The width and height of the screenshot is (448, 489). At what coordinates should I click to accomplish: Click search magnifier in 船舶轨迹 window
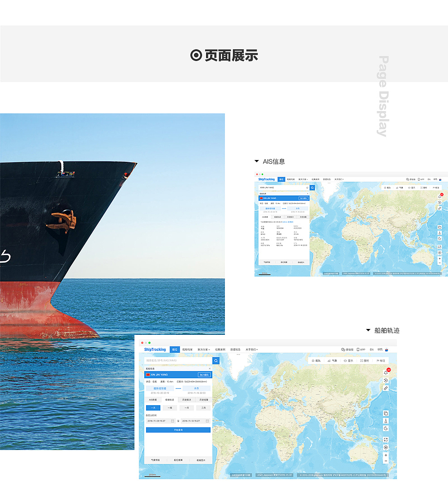[216, 360]
